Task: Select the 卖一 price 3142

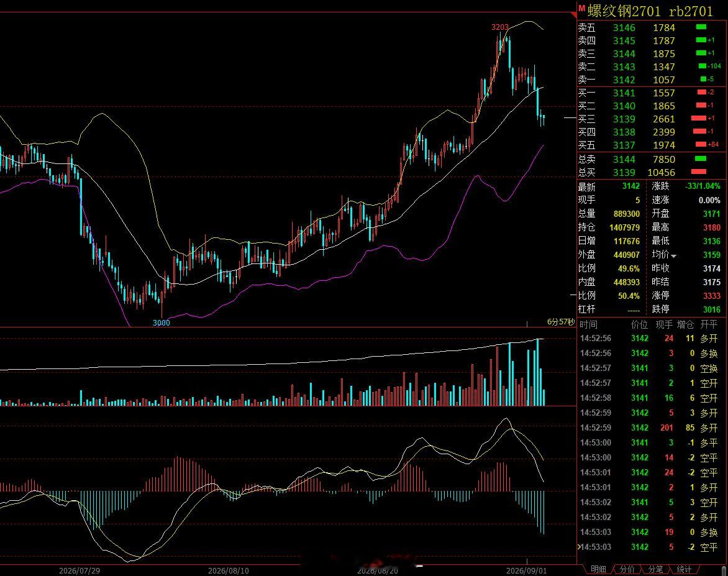Action: [x=624, y=80]
